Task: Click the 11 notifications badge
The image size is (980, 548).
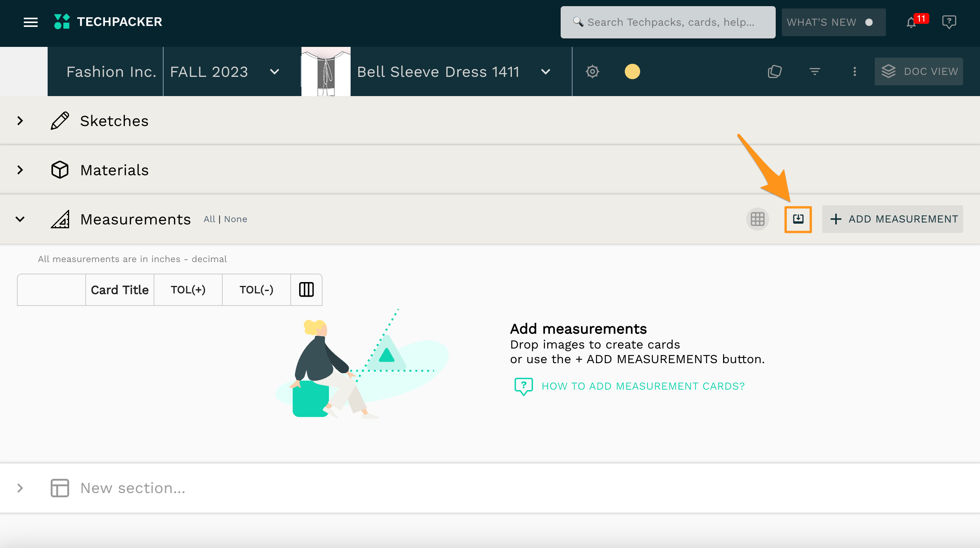Action: click(x=921, y=18)
